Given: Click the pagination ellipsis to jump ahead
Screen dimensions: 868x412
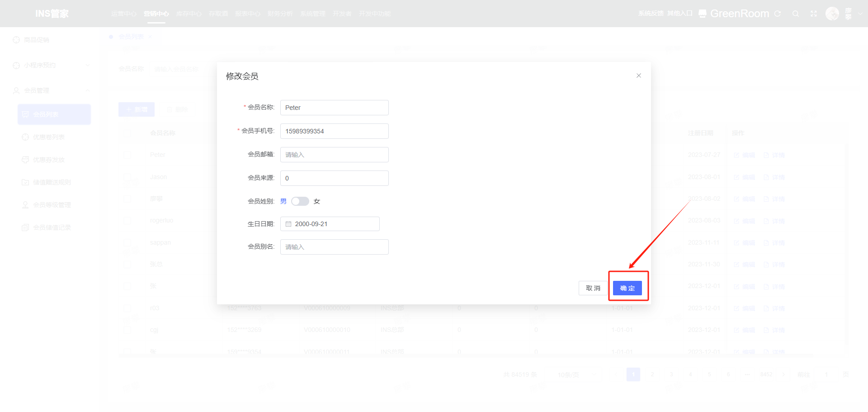Looking at the screenshot, I should [747, 374].
